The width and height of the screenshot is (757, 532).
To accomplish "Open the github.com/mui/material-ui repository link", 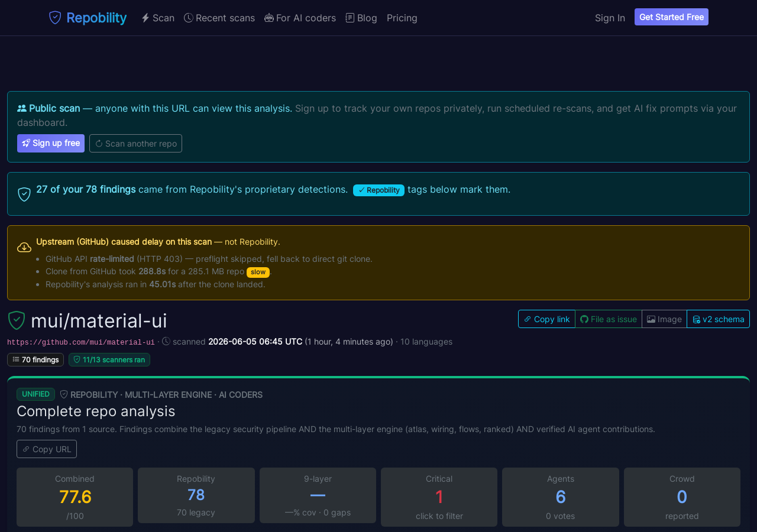I will coord(81,342).
